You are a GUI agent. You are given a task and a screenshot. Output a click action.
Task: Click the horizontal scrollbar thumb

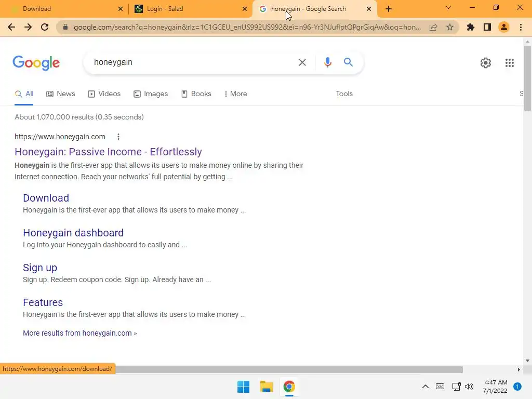289,369
